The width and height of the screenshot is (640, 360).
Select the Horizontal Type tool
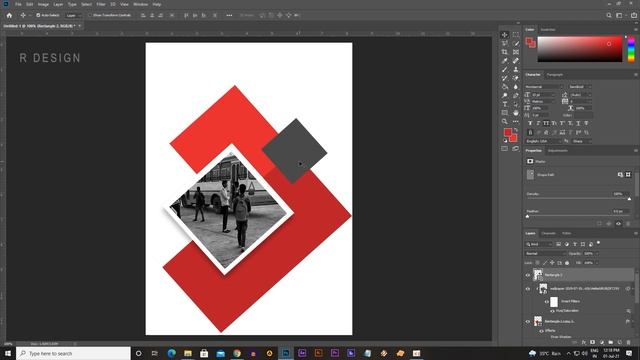pyautogui.click(x=504, y=104)
